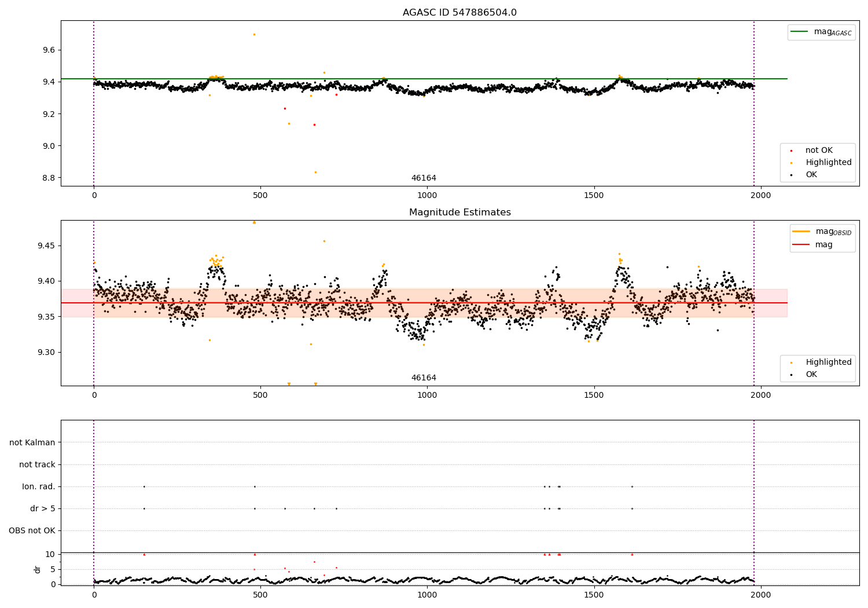Click the 'not track' axis label
This screenshot has width=868, height=608.
click(x=37, y=464)
